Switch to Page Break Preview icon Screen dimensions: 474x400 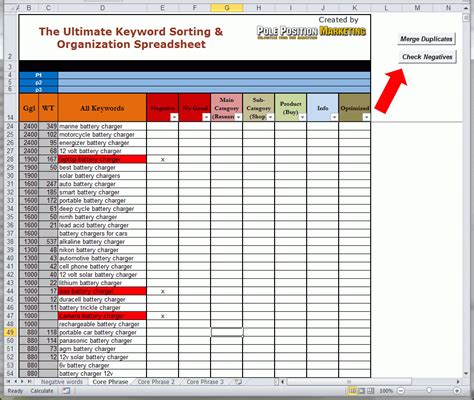(x=370, y=391)
